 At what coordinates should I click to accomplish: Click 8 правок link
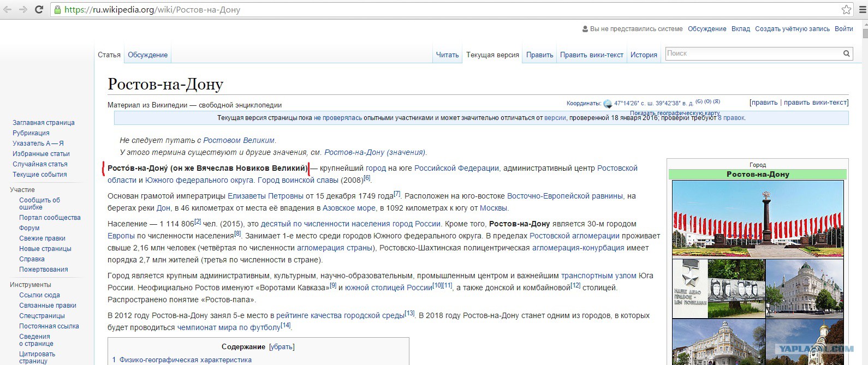pos(731,118)
